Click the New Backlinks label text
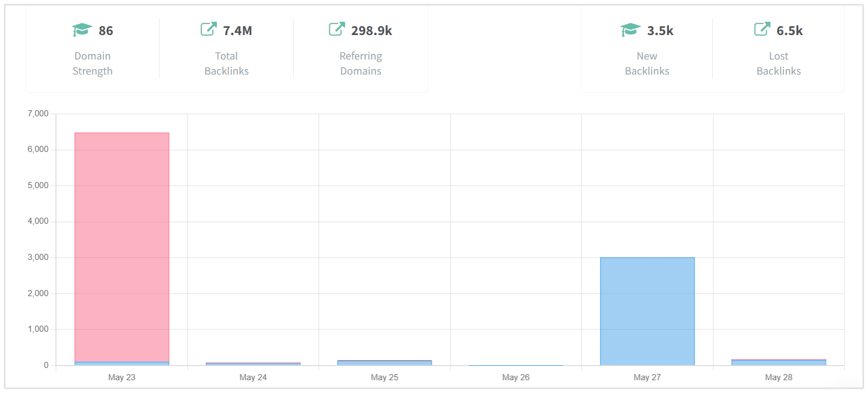The height and width of the screenshot is (393, 868). 647,63
